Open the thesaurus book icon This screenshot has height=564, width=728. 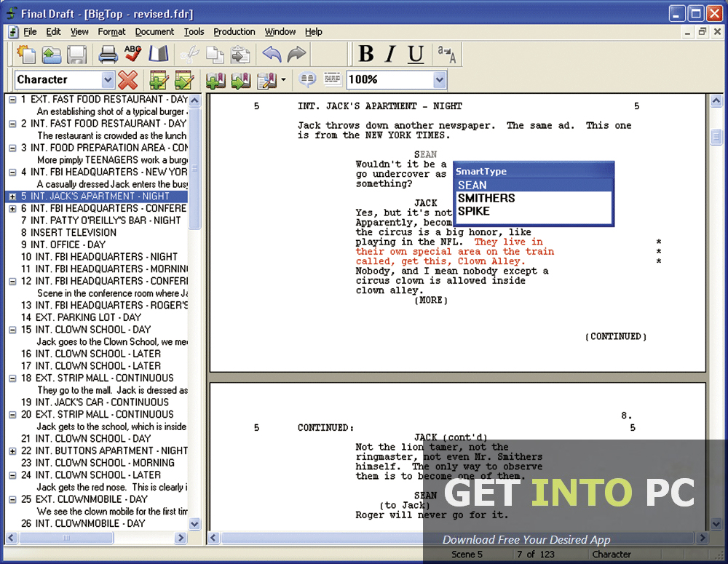click(x=158, y=54)
